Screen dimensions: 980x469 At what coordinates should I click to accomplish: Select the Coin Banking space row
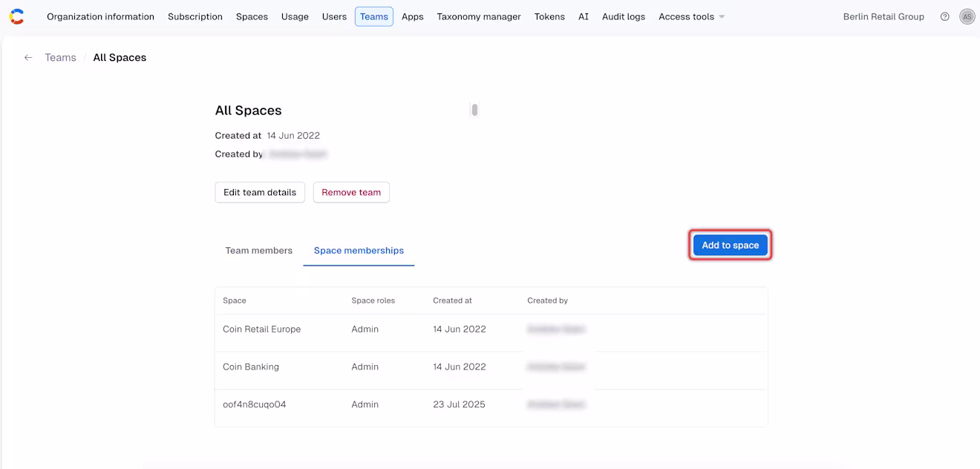491,367
